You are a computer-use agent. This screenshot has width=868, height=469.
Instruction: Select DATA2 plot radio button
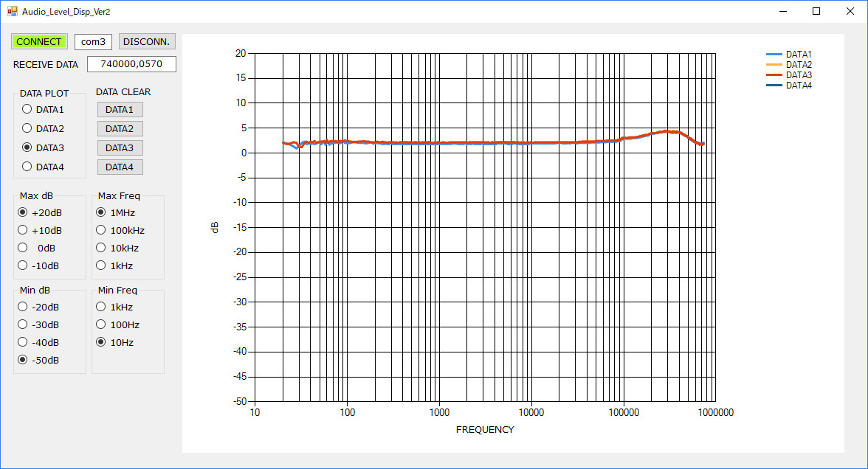point(27,128)
